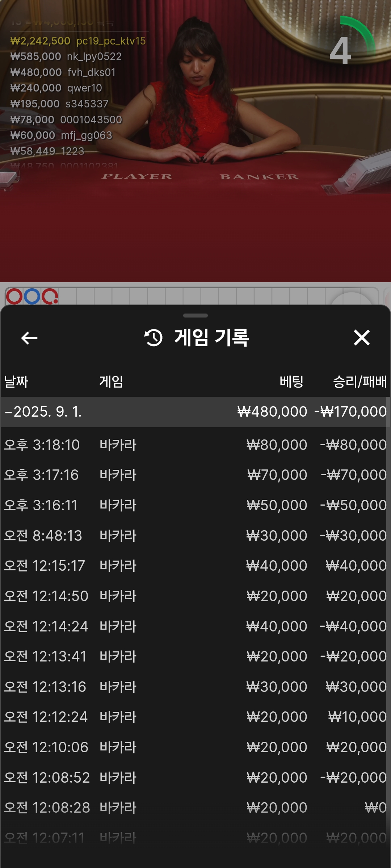Go back with the left arrow icon
391x868 pixels.
(x=29, y=338)
